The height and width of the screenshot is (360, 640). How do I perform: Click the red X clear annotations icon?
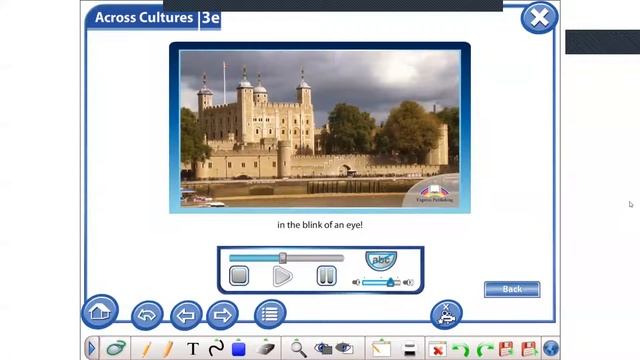tap(437, 350)
